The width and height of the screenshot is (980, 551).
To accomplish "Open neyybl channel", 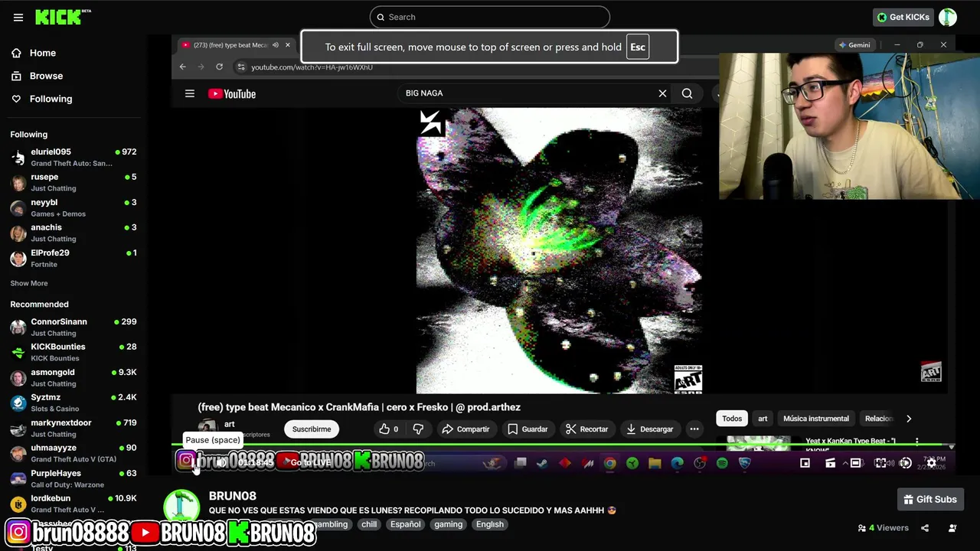I will [73, 207].
